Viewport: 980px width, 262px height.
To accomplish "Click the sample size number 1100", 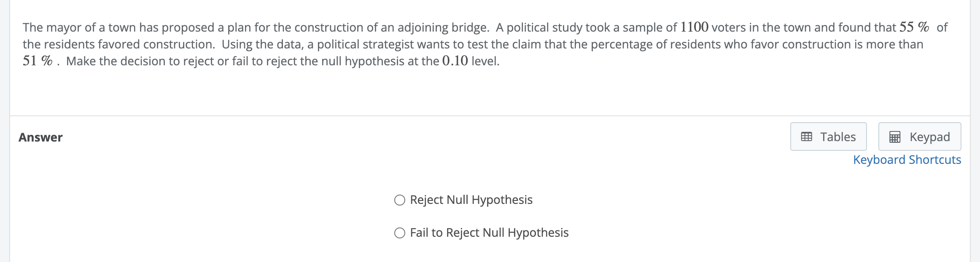I will tap(694, 27).
